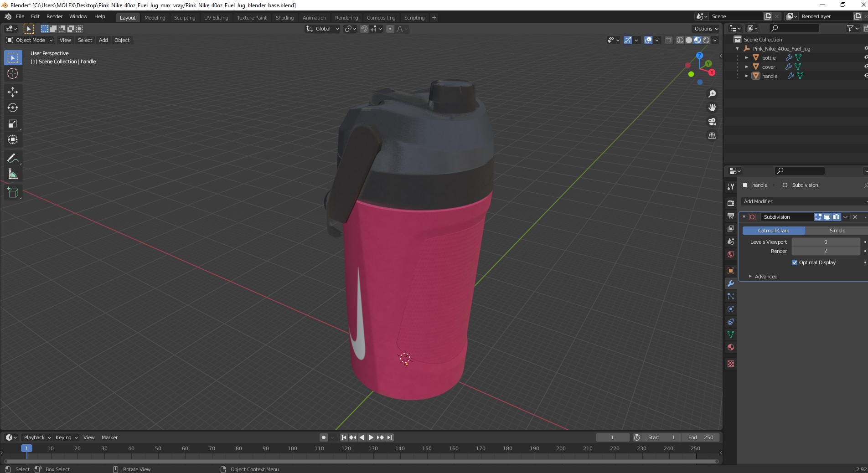868x473 pixels.
Task: Open the Object Constraint properties tab
Action: tap(731, 322)
